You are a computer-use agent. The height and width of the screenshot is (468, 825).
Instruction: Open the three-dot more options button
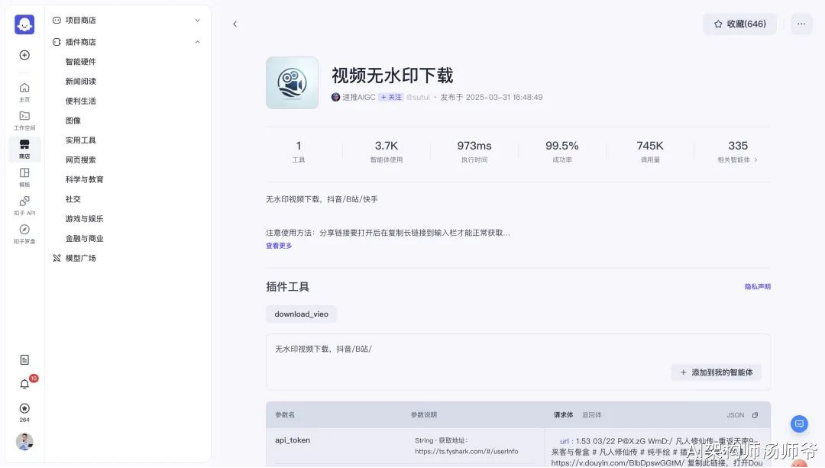tap(801, 24)
